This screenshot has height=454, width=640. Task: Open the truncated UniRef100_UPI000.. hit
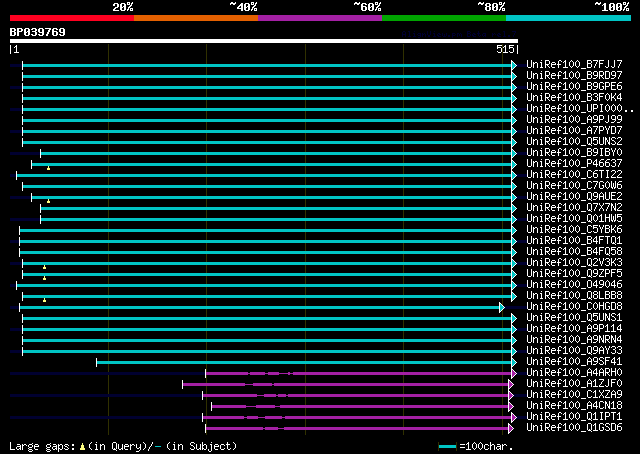580,109
